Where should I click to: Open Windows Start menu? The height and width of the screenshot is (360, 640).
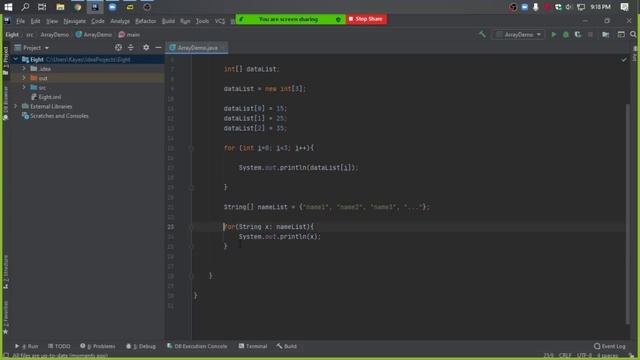[8, 7]
